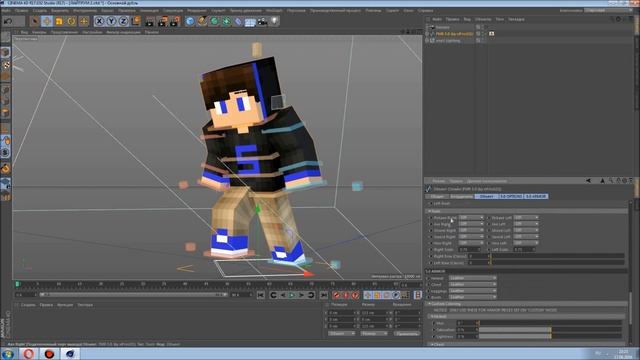
Task: Click the green generator object icon
Action: [214, 21]
